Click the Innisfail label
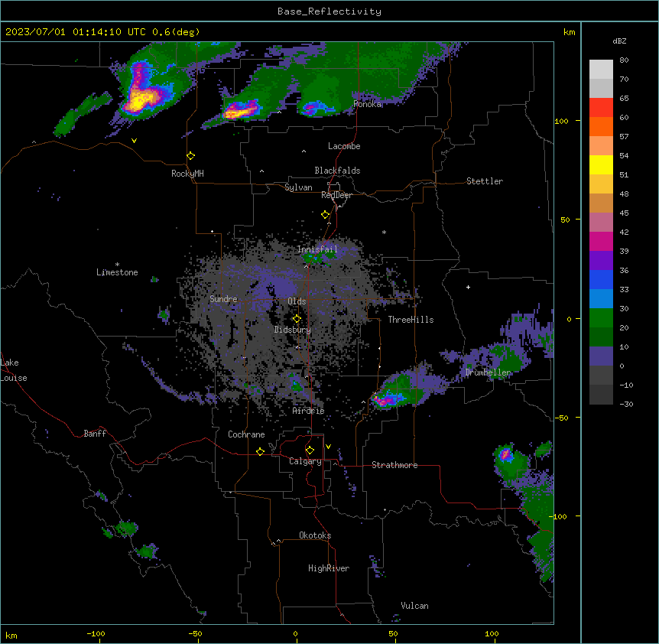Screen dimensions: 659x644 coord(317,249)
